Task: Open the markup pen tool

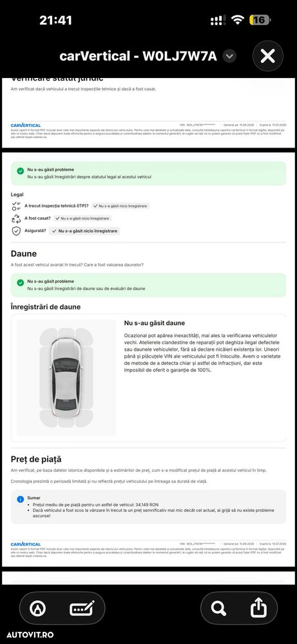Action: (x=38, y=609)
